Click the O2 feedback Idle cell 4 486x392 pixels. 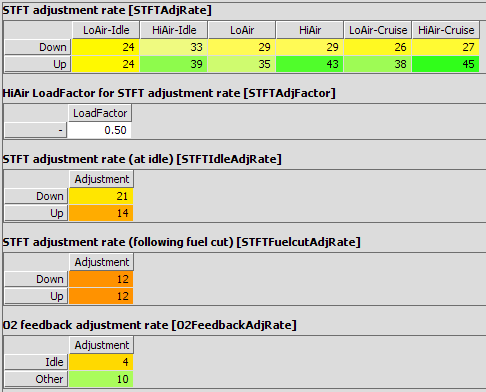pos(101,362)
